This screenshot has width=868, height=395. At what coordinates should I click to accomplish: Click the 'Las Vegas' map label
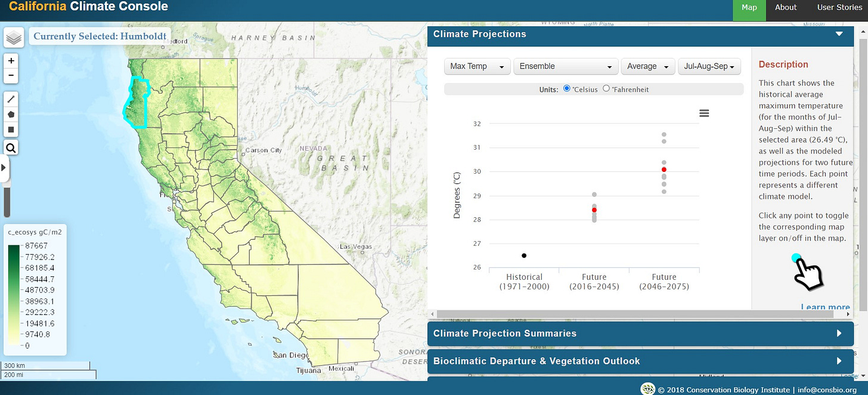tap(355, 246)
